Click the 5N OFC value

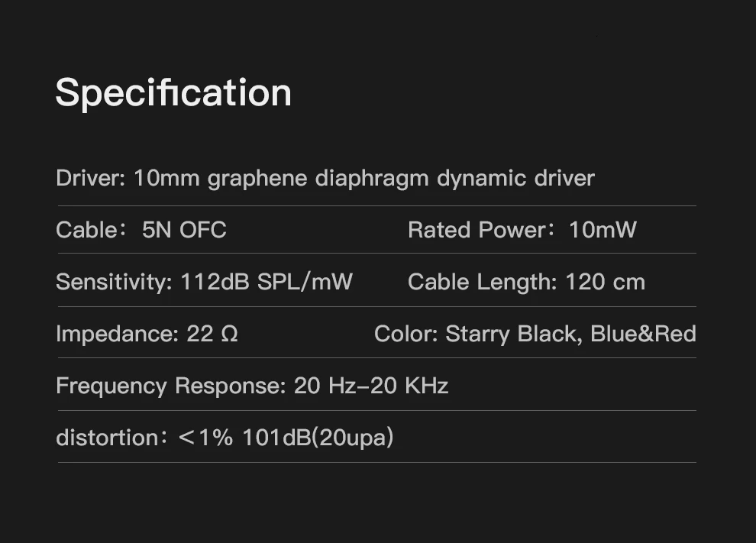pos(184,230)
